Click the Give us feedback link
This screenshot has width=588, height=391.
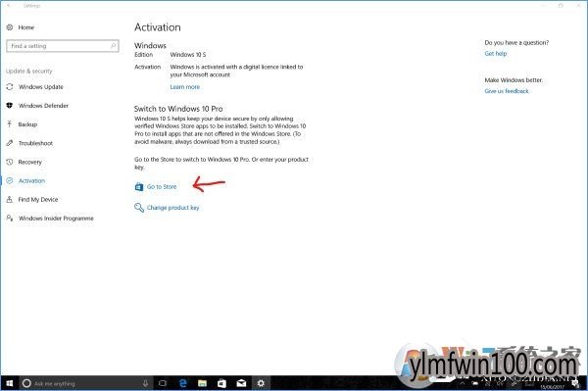point(507,91)
